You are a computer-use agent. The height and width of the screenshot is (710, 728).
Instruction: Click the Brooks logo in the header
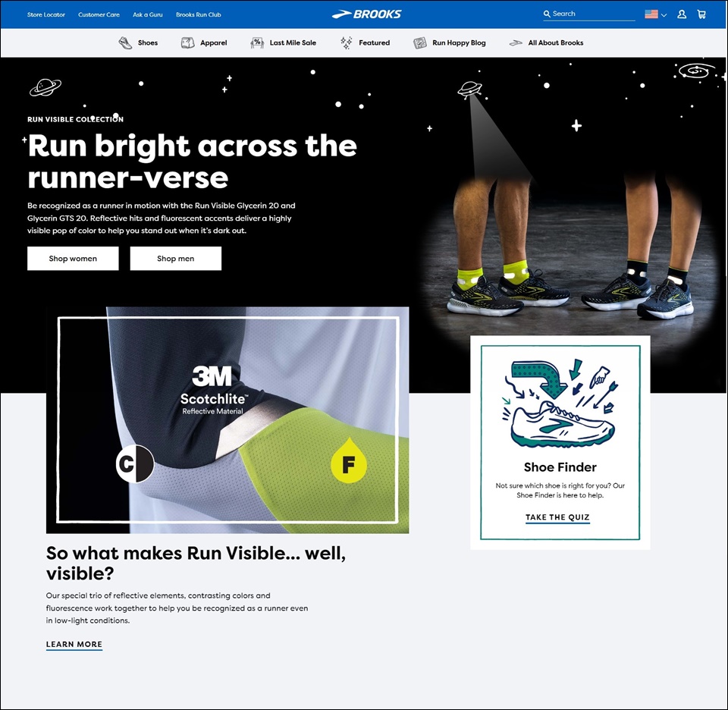366,14
